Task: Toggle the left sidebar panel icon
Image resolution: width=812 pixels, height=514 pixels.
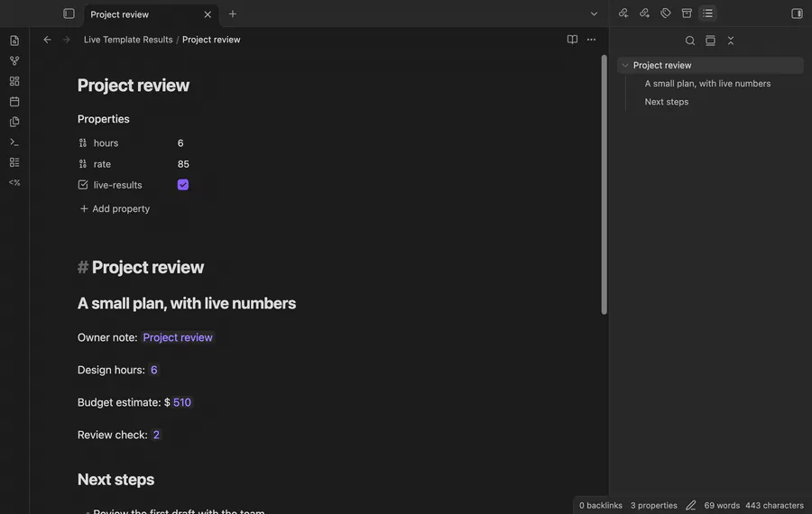Action: coord(69,14)
